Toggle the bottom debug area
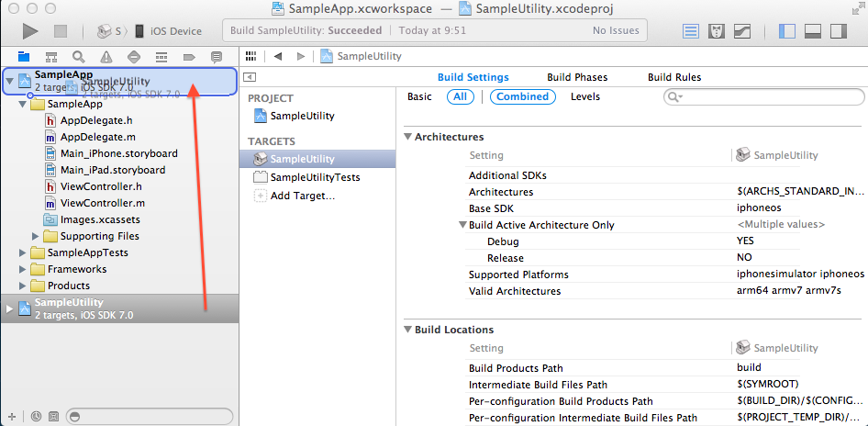Screen dimensions: 868x426 coord(811,30)
